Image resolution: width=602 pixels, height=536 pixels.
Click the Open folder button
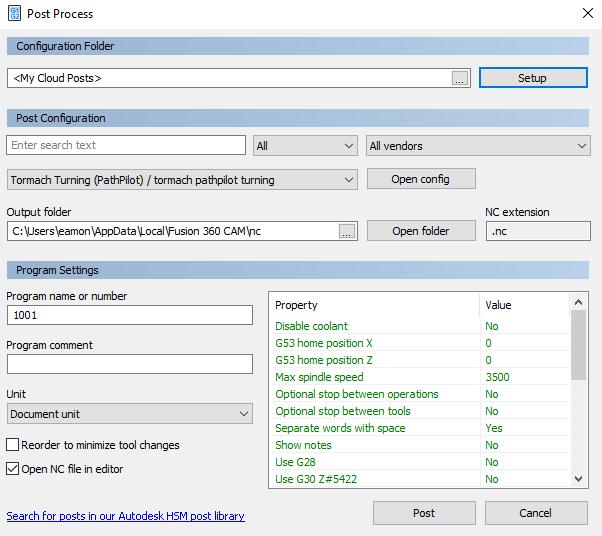[x=420, y=231]
